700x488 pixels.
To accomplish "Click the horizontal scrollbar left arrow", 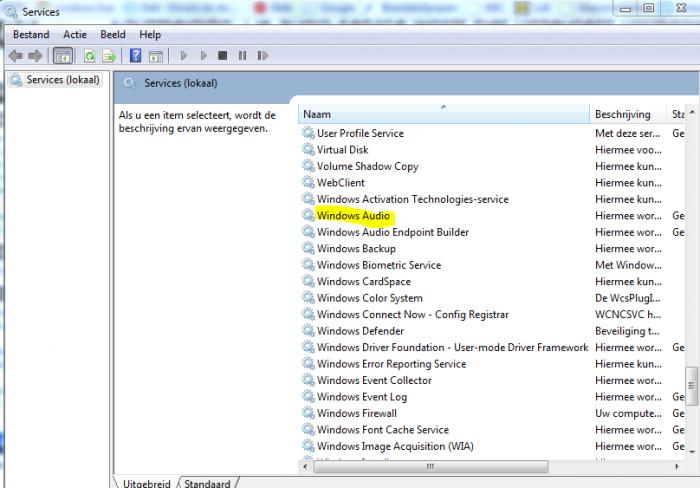I will click(x=305, y=467).
